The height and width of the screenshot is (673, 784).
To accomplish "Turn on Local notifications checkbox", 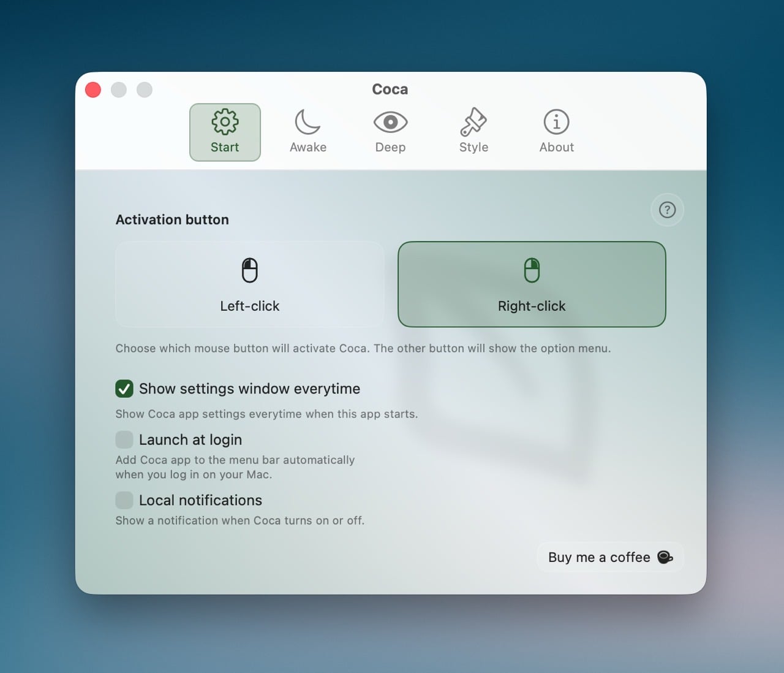I will [124, 500].
